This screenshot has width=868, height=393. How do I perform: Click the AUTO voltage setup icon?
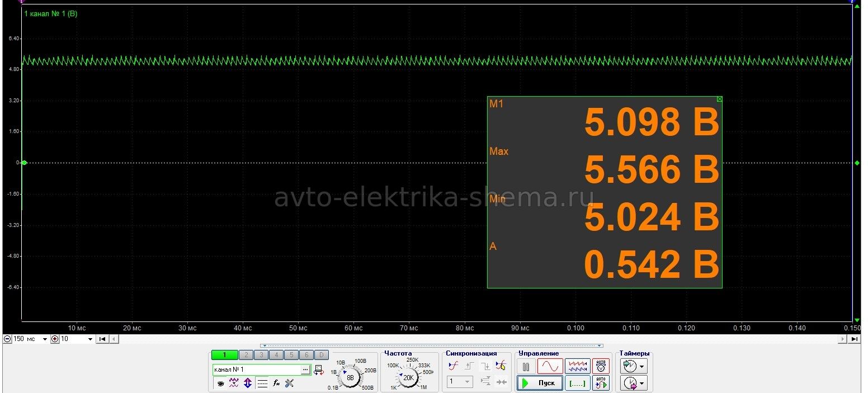[x=601, y=366]
